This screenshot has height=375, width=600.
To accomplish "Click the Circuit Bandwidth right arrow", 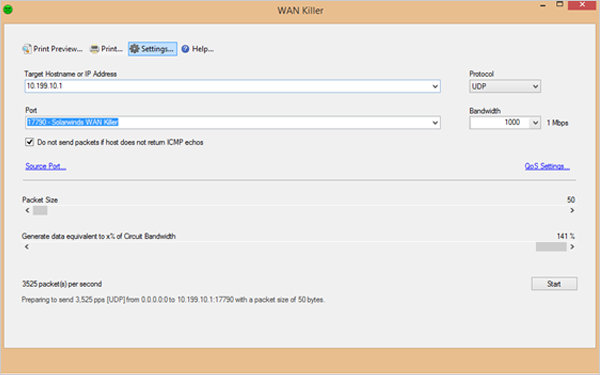I will tap(572, 247).
